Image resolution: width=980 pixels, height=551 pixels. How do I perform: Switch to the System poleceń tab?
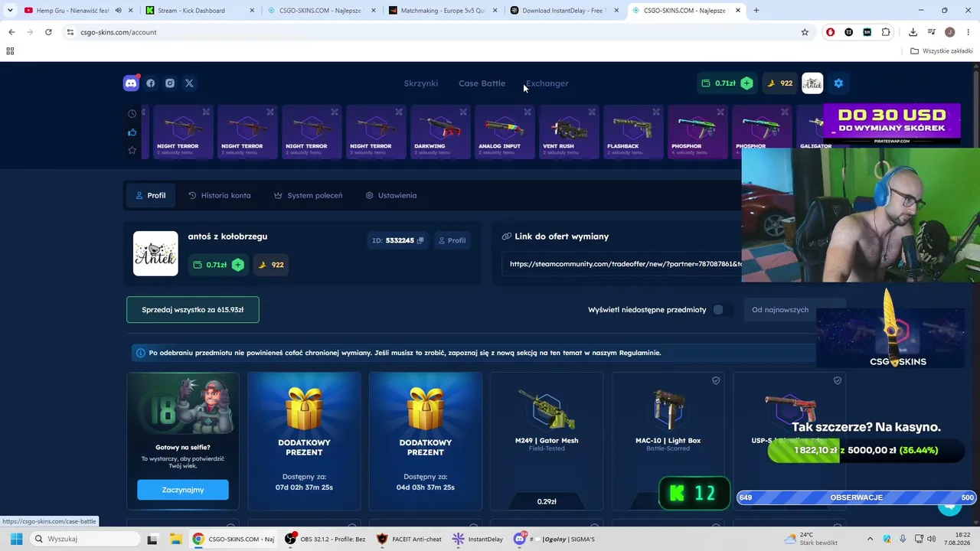tap(308, 195)
